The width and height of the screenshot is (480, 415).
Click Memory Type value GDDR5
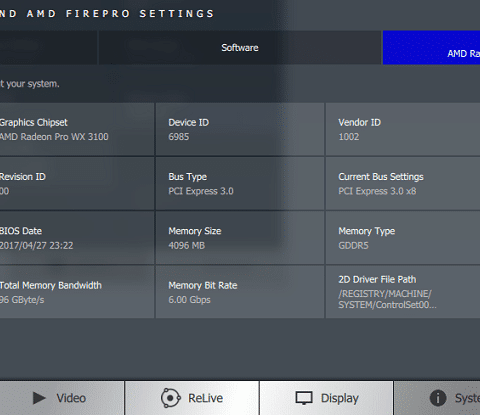353,246
